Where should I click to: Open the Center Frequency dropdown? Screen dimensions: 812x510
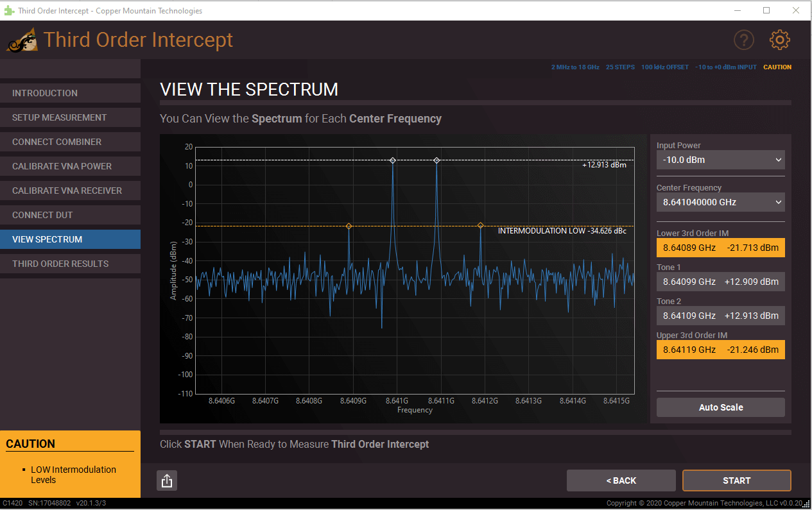720,202
